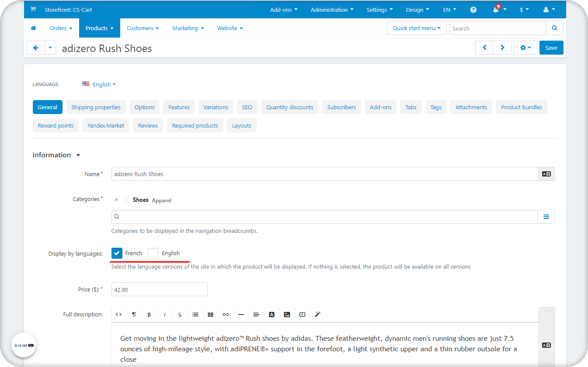Open the notifications bell
Viewport: 588px width, 367px height.
tap(499, 9)
